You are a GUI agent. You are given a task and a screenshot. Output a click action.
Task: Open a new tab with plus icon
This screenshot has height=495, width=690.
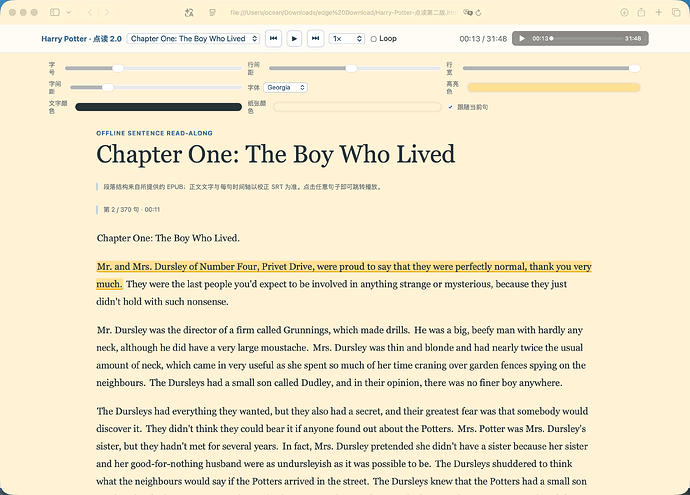(659, 12)
